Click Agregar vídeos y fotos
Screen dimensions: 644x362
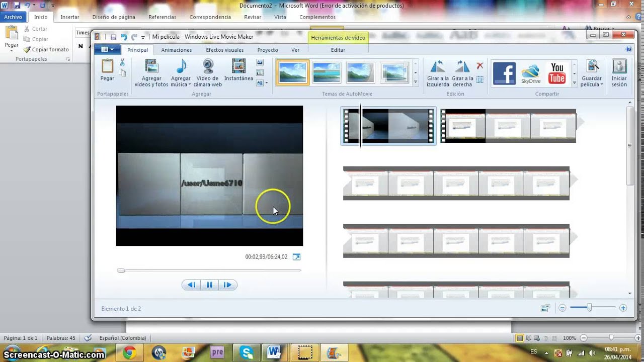tap(151, 73)
